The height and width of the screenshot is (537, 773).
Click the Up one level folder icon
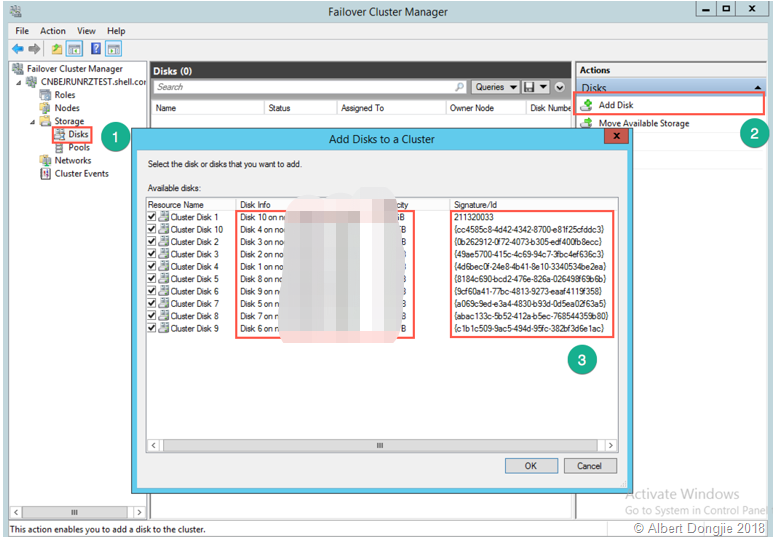(57, 49)
